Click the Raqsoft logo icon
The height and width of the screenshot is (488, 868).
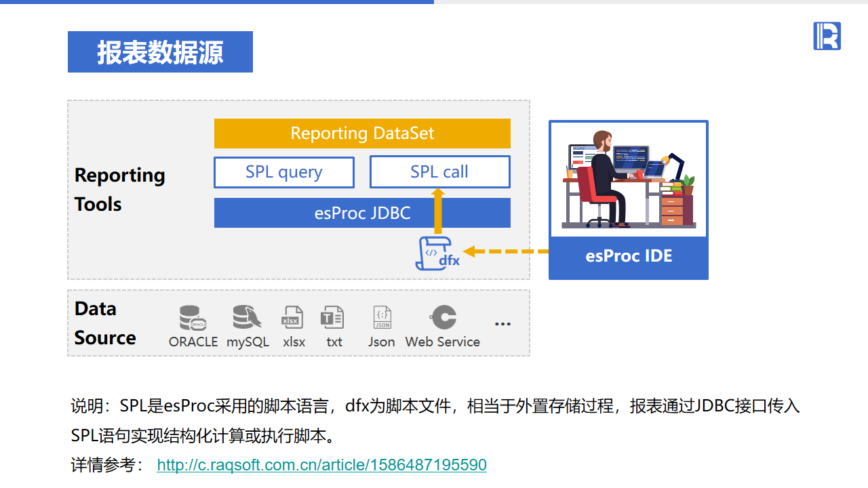827,36
